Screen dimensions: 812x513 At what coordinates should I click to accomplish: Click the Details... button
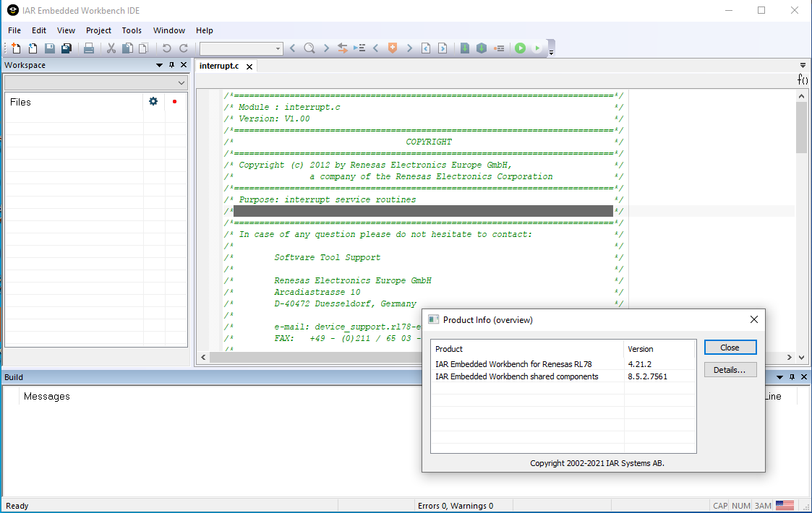click(730, 370)
